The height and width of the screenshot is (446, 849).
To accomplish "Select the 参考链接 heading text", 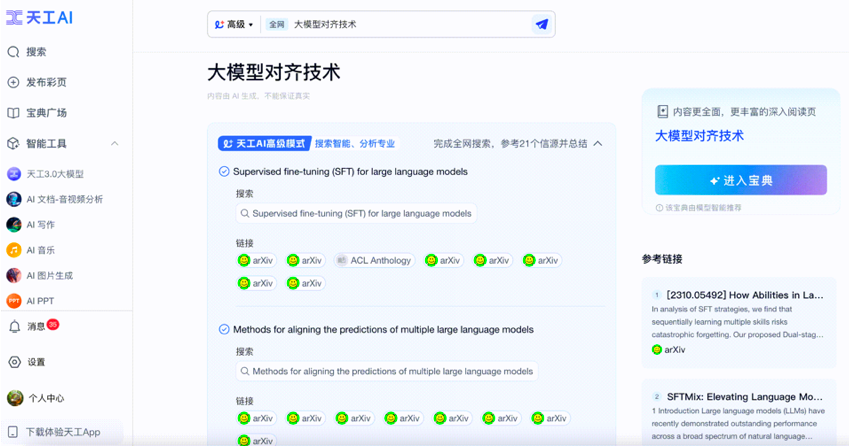I will point(662,259).
